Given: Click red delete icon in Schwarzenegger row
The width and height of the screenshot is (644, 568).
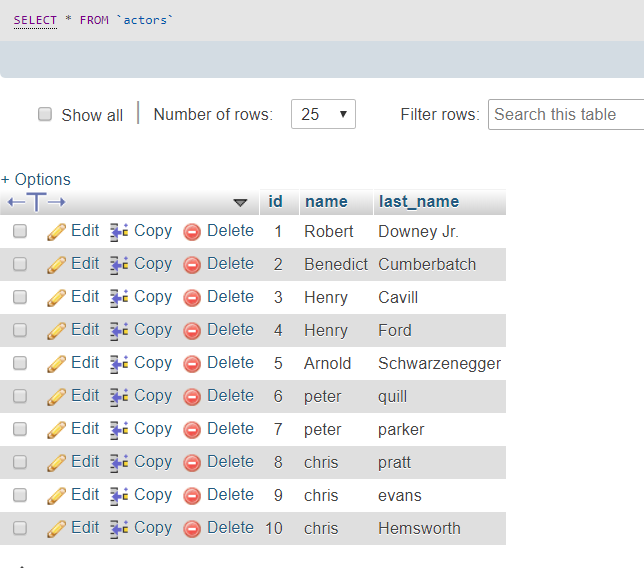Looking at the screenshot, I should tap(192, 364).
